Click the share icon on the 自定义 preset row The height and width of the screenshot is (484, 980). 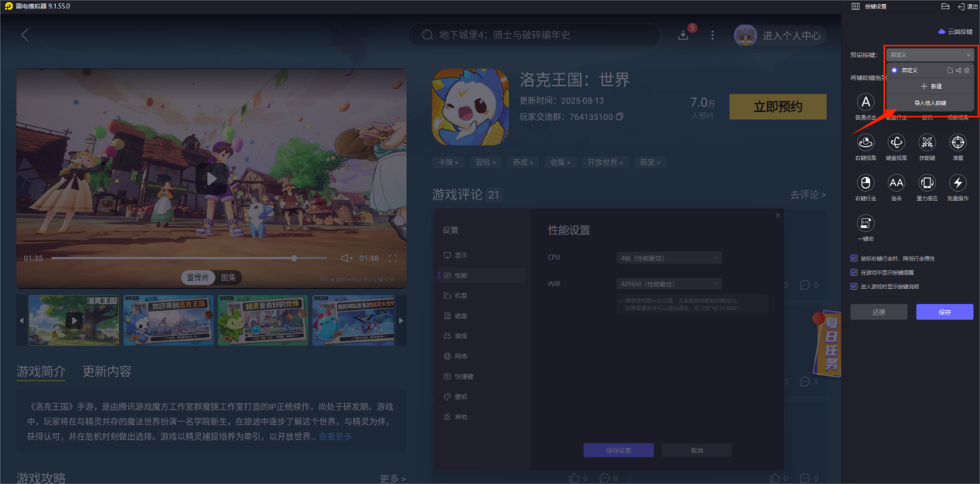[958, 70]
